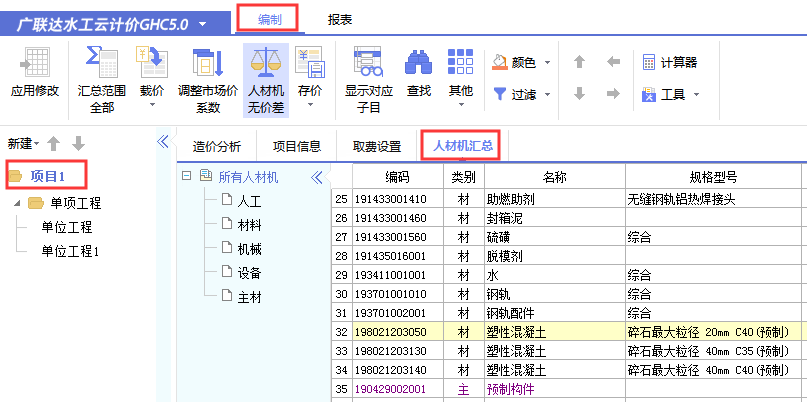Click 显示对应子目 icon

[x=369, y=62]
